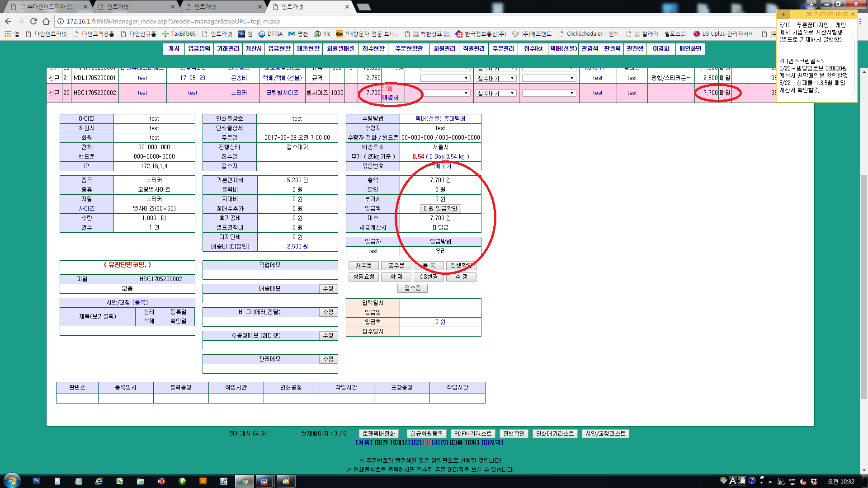This screenshot has width=868, height=488.
Task: Toggle the IME Korean/English 'A' indicator
Action: pyautogui.click(x=733, y=481)
